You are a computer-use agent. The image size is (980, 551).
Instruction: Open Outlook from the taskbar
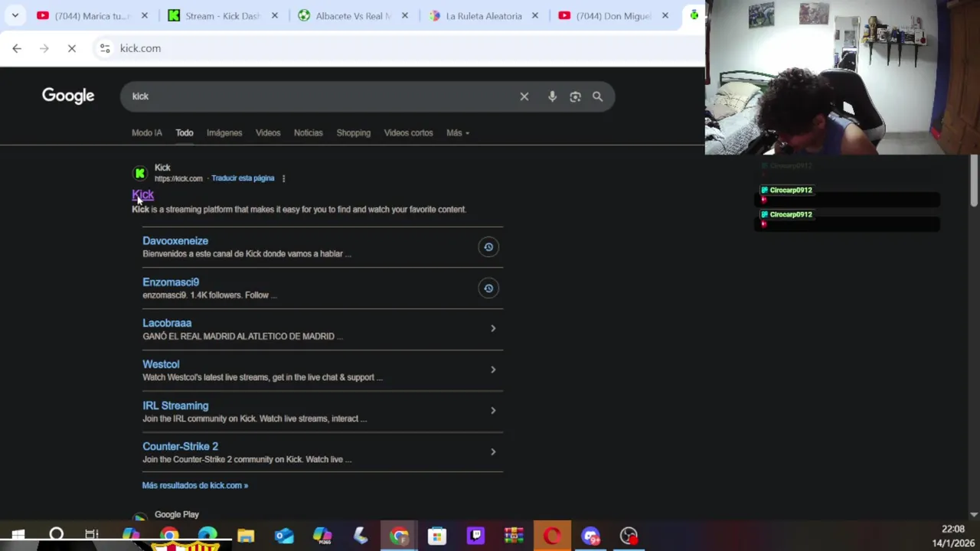coord(284,535)
